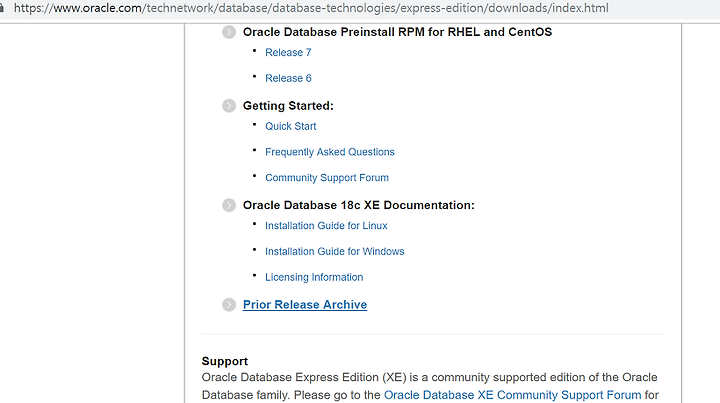Open the Release 6 preinstall RPM link
Screen dimensions: 720x403
(x=288, y=78)
